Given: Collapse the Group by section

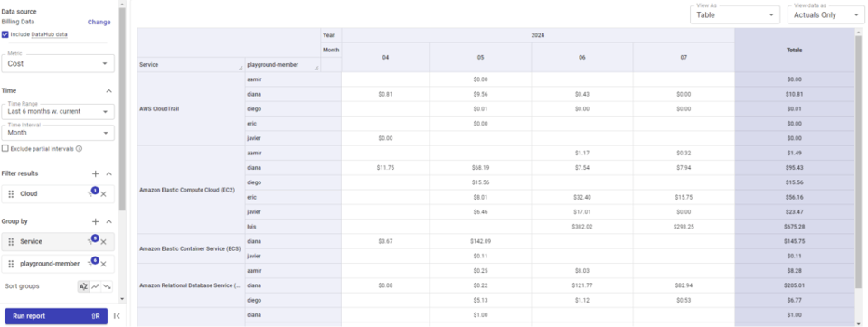Looking at the screenshot, I should (x=109, y=221).
